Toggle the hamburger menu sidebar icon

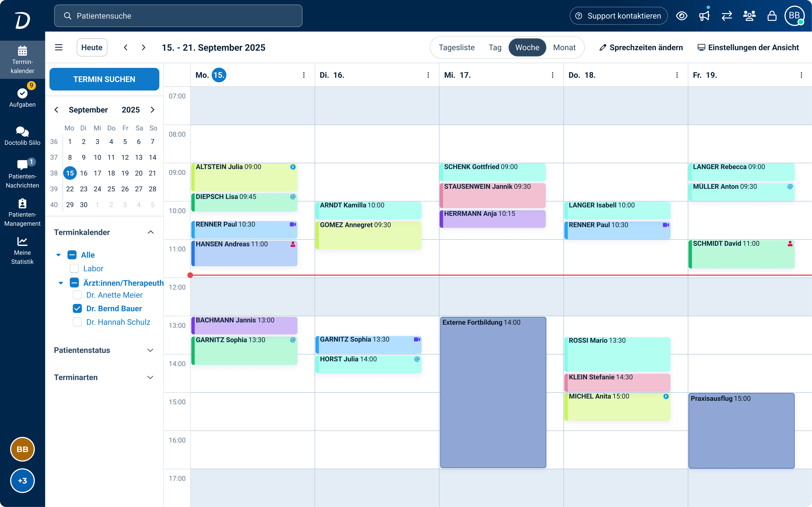(59, 48)
